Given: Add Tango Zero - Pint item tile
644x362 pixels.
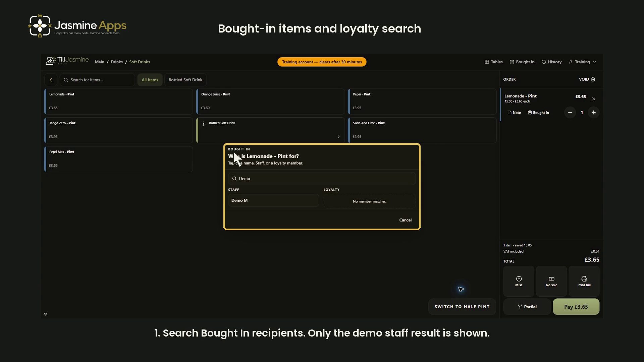Looking at the screenshot, I should (118, 130).
